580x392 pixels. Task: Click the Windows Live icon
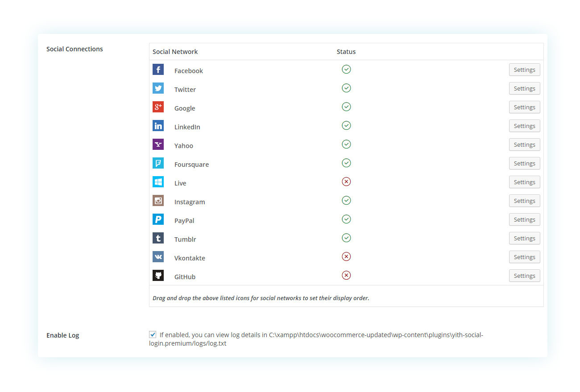pos(158,182)
